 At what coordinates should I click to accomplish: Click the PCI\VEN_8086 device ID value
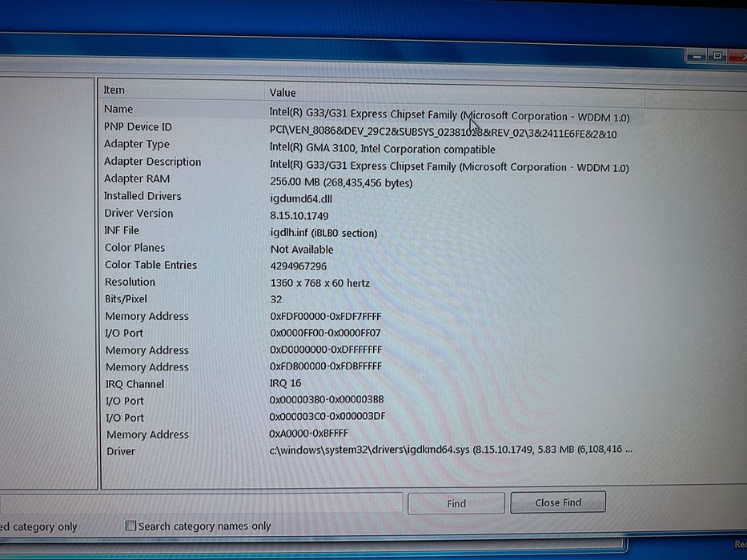coord(443,131)
